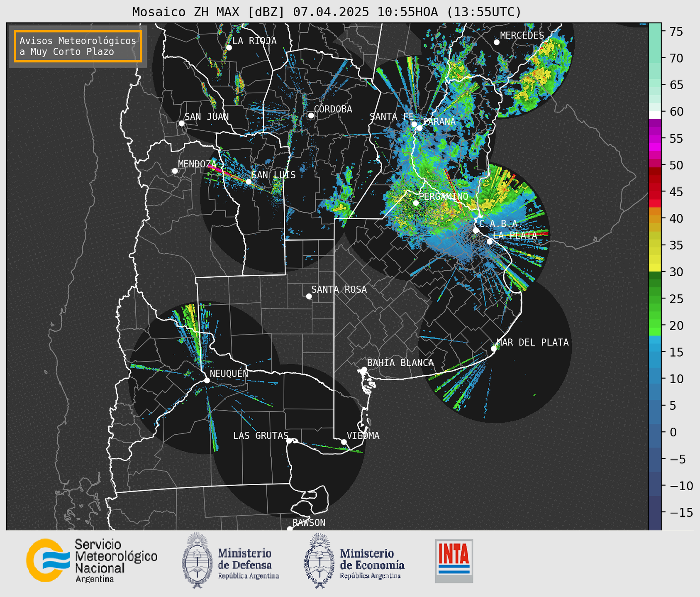Click the green 25 dBZ band on scale
700x597 pixels.
pyautogui.click(x=654, y=299)
